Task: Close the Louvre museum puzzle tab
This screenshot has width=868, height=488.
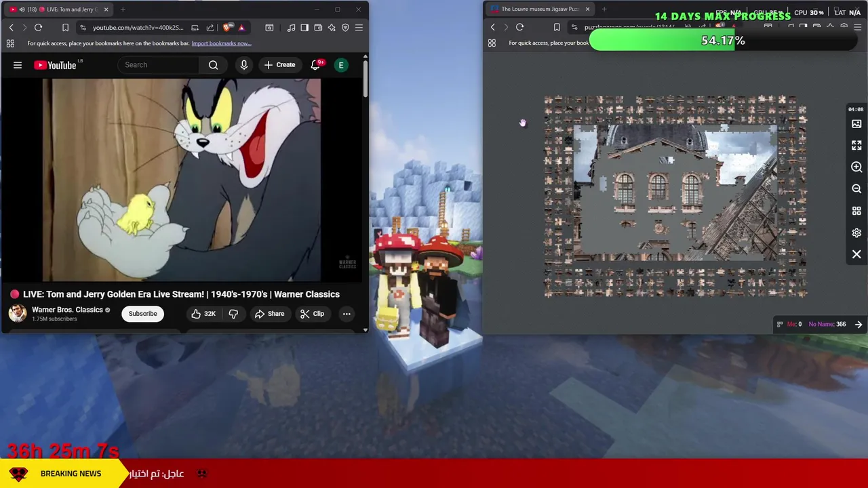Action: [587, 9]
